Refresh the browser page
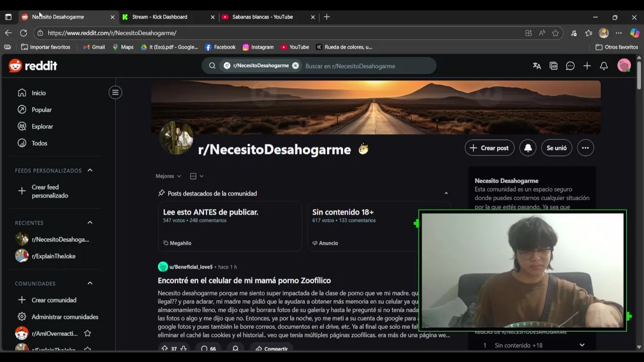This screenshot has width=644, height=362. (23, 33)
